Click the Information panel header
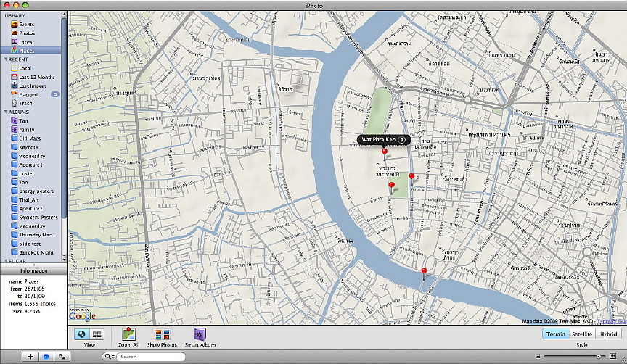Viewport: 627px width, 364px height. pos(33,271)
